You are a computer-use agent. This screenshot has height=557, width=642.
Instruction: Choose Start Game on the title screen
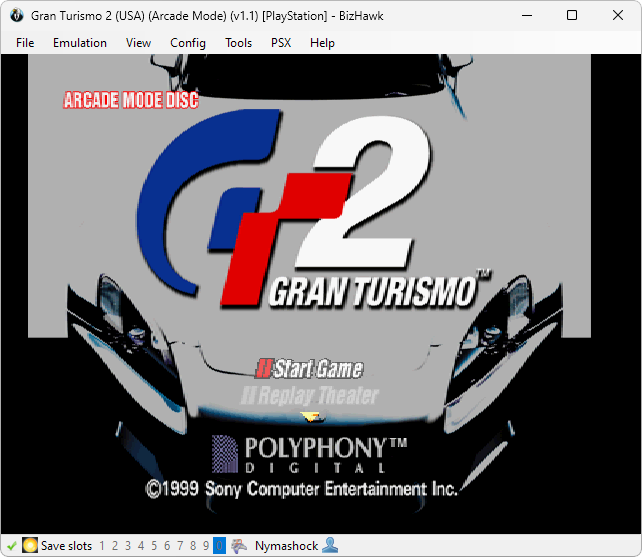click(310, 369)
